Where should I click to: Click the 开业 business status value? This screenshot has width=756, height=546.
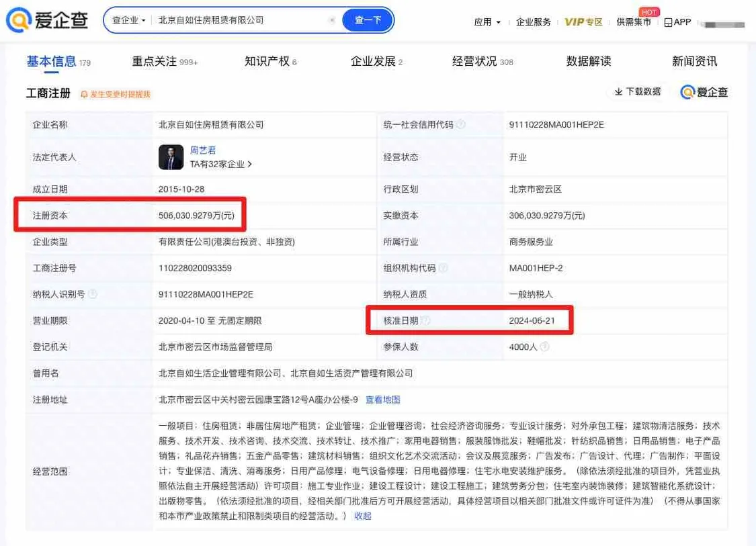518,157
